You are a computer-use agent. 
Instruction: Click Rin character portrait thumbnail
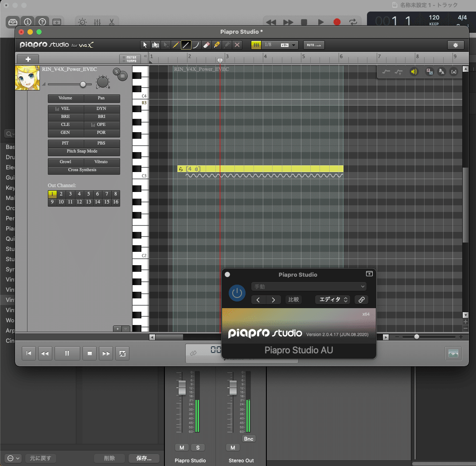click(x=27, y=78)
